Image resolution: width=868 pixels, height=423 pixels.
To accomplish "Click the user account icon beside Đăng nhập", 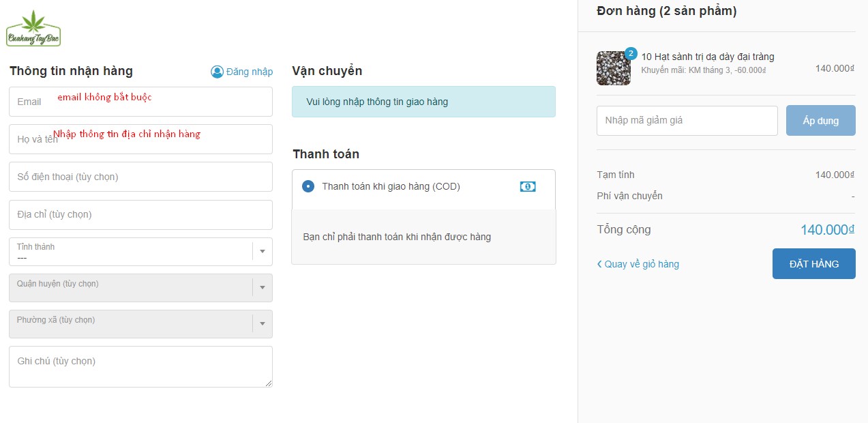I will point(217,72).
